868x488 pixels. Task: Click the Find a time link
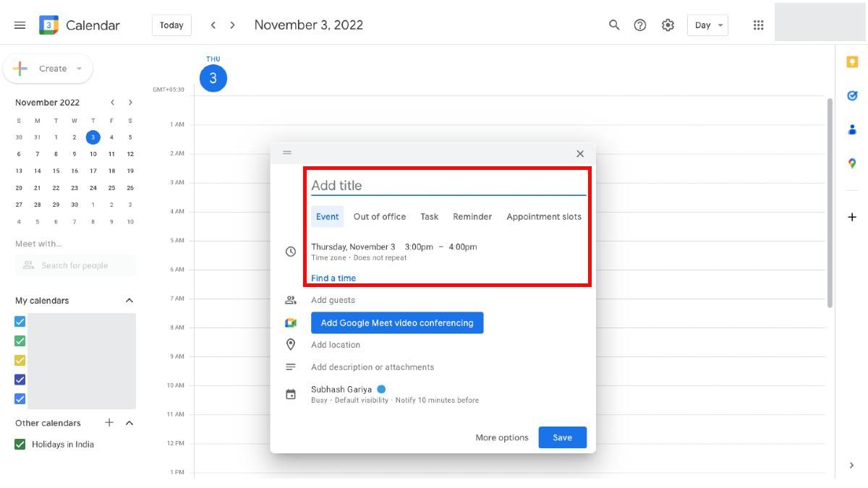click(x=333, y=278)
